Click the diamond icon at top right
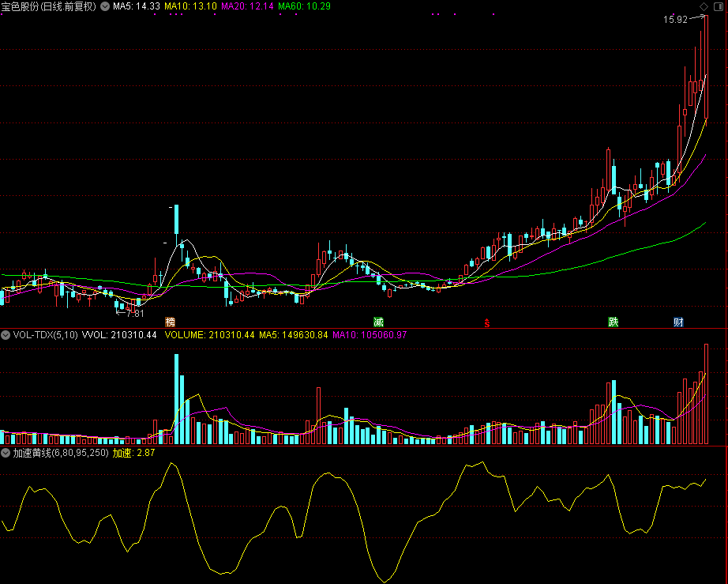 [704, 6]
